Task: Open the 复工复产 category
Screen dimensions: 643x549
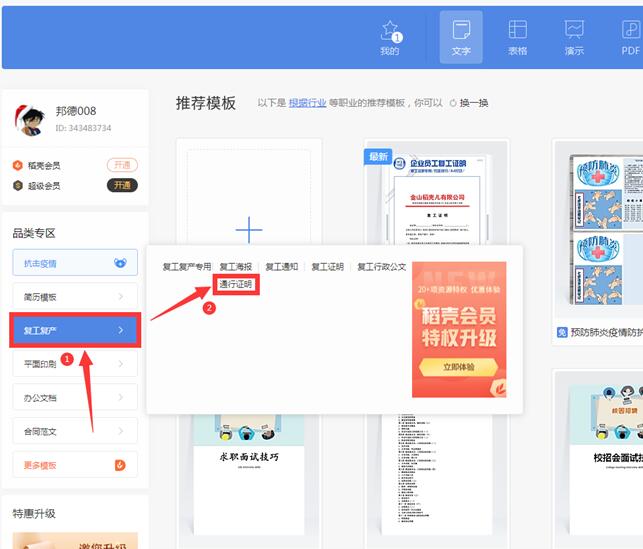Action: tap(75, 330)
